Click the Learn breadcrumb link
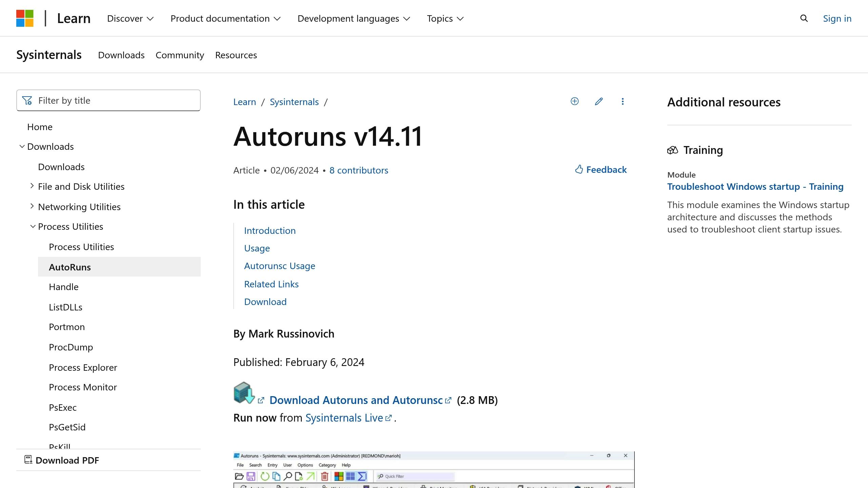 pos(244,102)
